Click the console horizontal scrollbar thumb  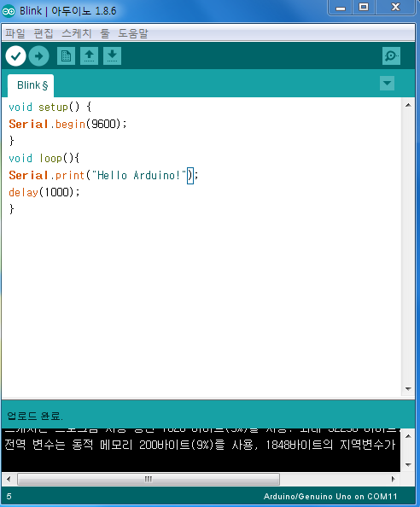coord(149,479)
